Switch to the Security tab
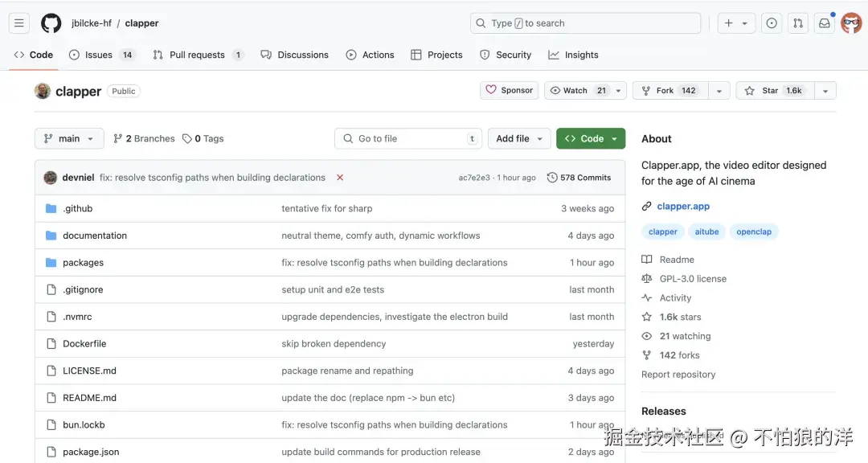Viewport: 868px width, 463px height. [x=506, y=55]
